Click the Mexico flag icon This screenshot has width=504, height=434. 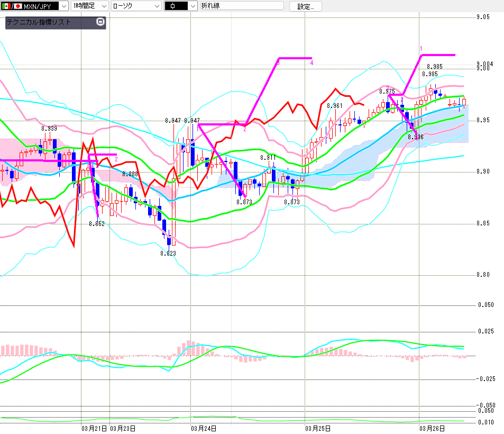[6, 6]
